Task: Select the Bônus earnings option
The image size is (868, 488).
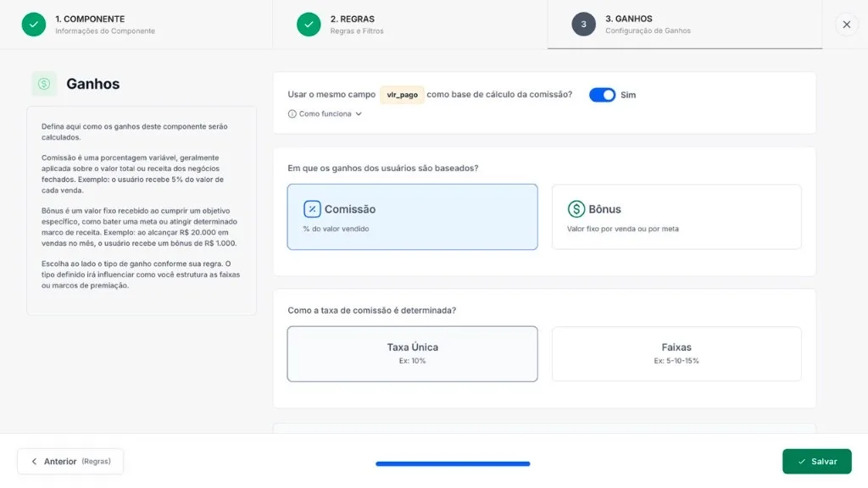Action: pos(676,217)
